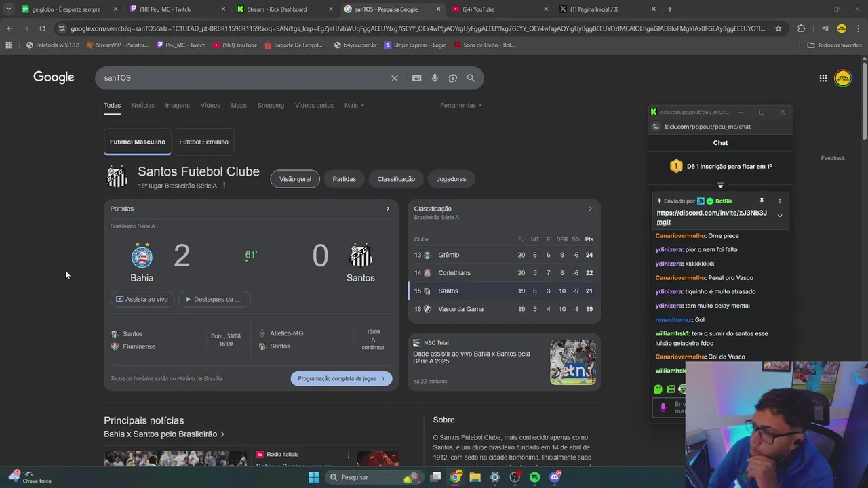Open a new browser tab
The width and height of the screenshot is (868, 488).
(669, 9)
